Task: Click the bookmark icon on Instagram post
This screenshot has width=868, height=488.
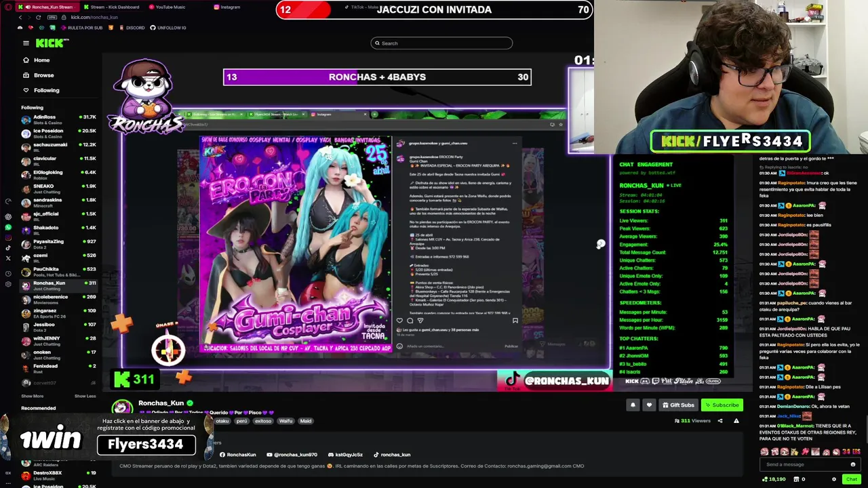Action: tap(515, 321)
